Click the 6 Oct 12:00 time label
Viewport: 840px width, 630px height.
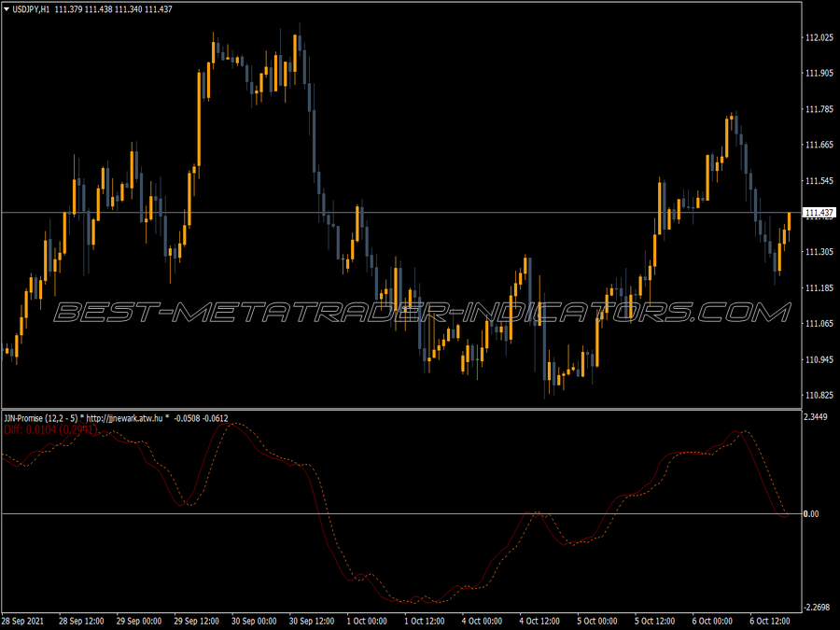pos(770,621)
